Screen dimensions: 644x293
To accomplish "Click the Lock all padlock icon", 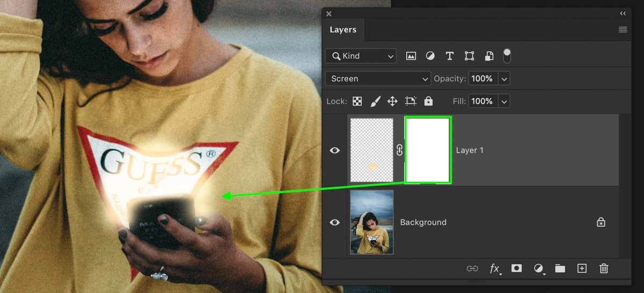I will [428, 101].
